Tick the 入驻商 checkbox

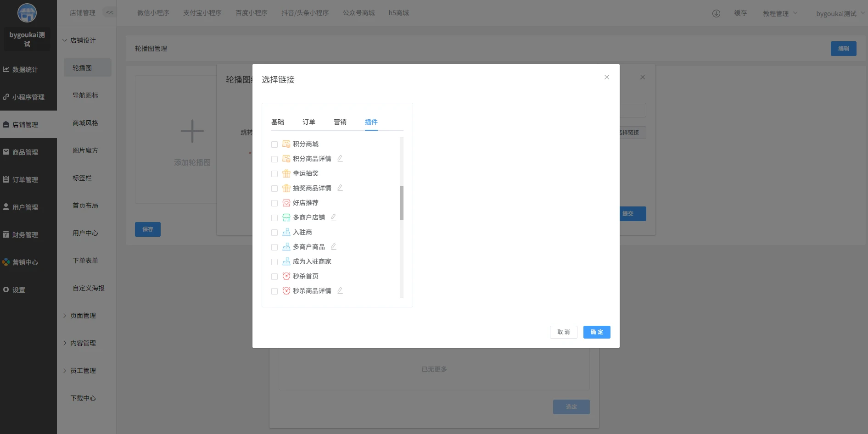pos(274,233)
